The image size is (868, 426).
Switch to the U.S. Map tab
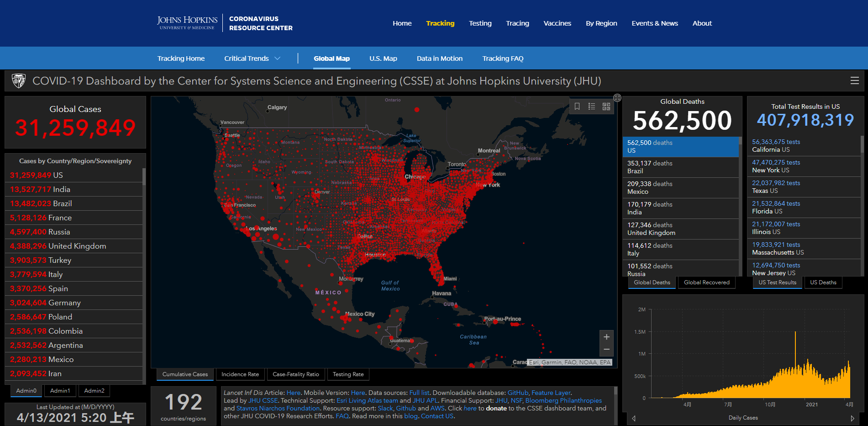[383, 59]
